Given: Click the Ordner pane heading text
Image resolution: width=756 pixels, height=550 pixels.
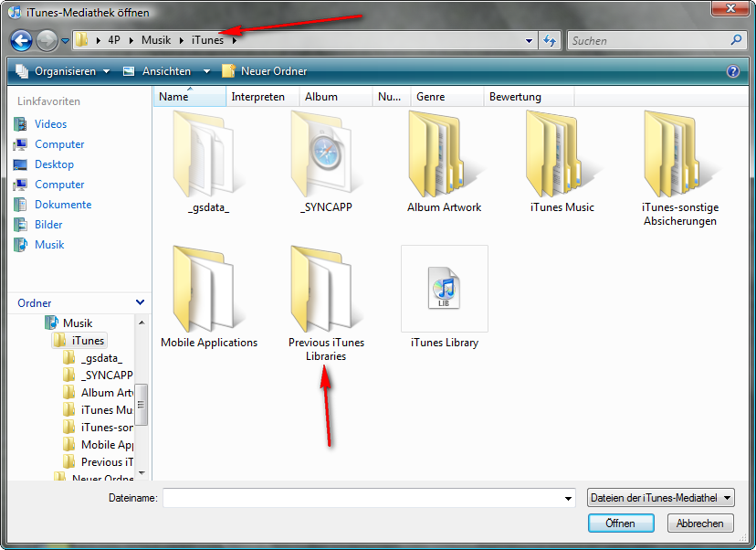Looking at the screenshot, I should click(x=34, y=303).
